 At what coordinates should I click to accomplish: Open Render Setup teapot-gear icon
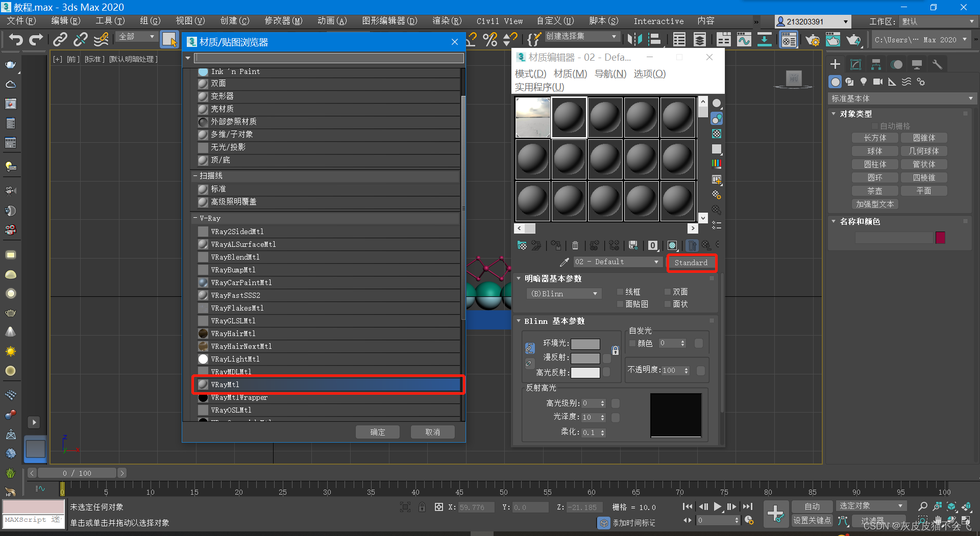813,39
